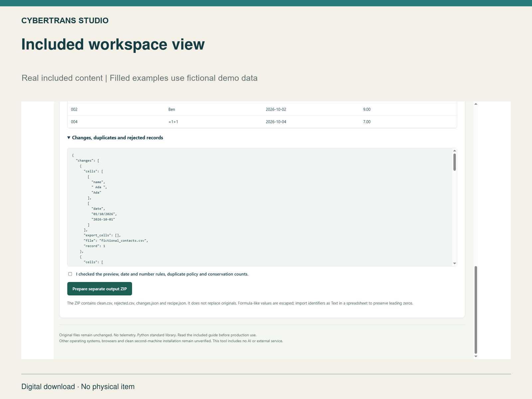Click JSON value "2026-10-01"
532x399 pixels.
(103, 219)
